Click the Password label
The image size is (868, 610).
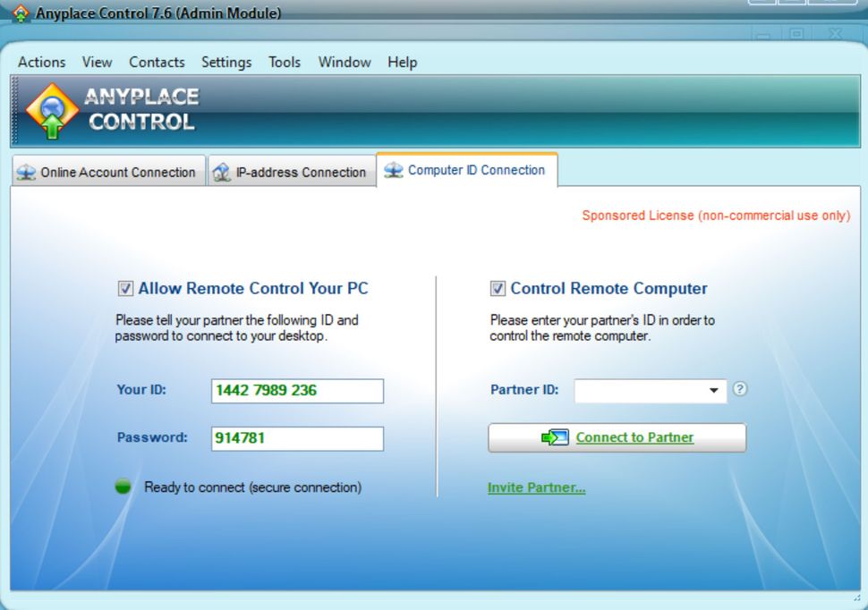152,437
